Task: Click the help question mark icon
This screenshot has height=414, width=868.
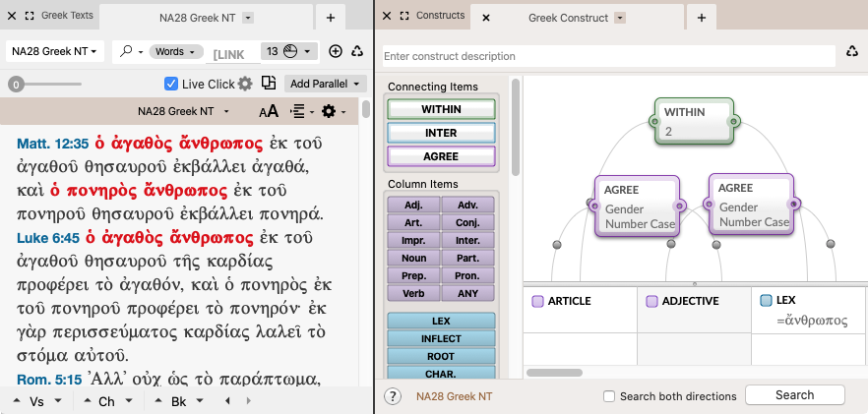Action: [x=393, y=396]
